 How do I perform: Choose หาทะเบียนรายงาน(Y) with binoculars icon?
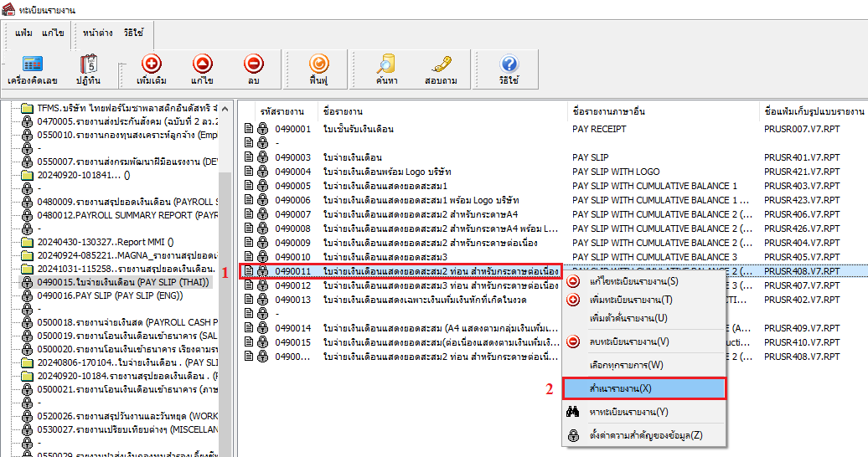(628, 412)
